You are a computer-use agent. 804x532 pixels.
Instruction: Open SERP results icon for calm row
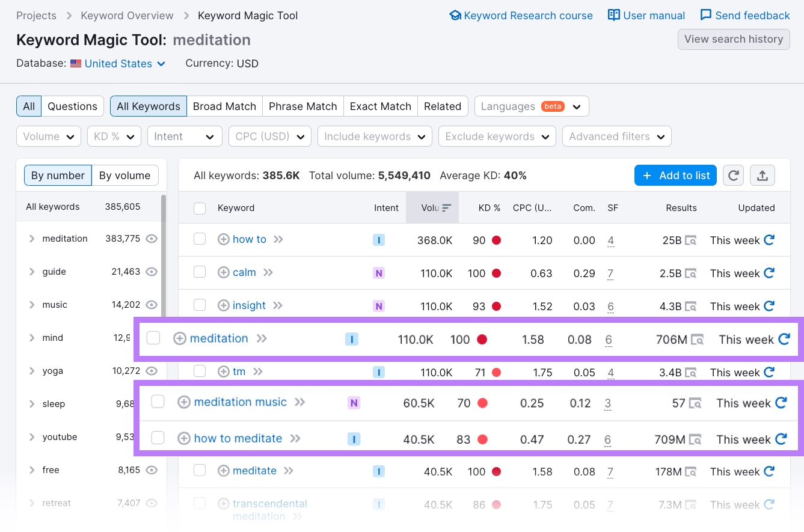pos(691,274)
